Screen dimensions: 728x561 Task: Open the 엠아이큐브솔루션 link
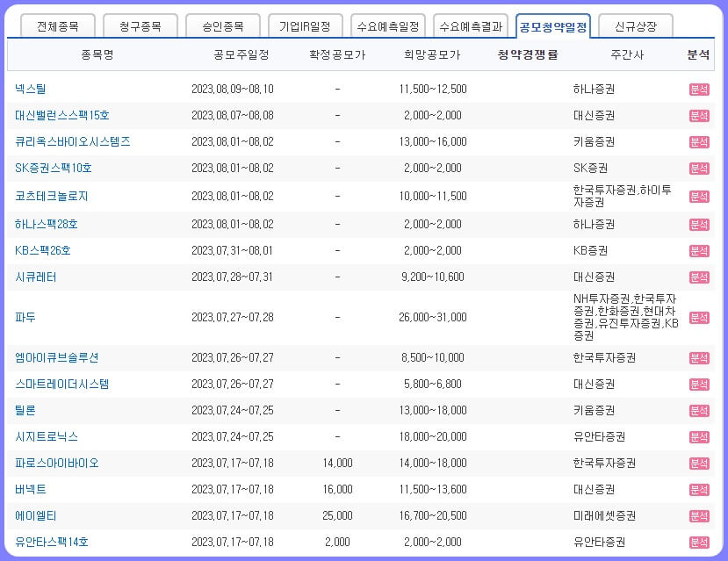56,358
